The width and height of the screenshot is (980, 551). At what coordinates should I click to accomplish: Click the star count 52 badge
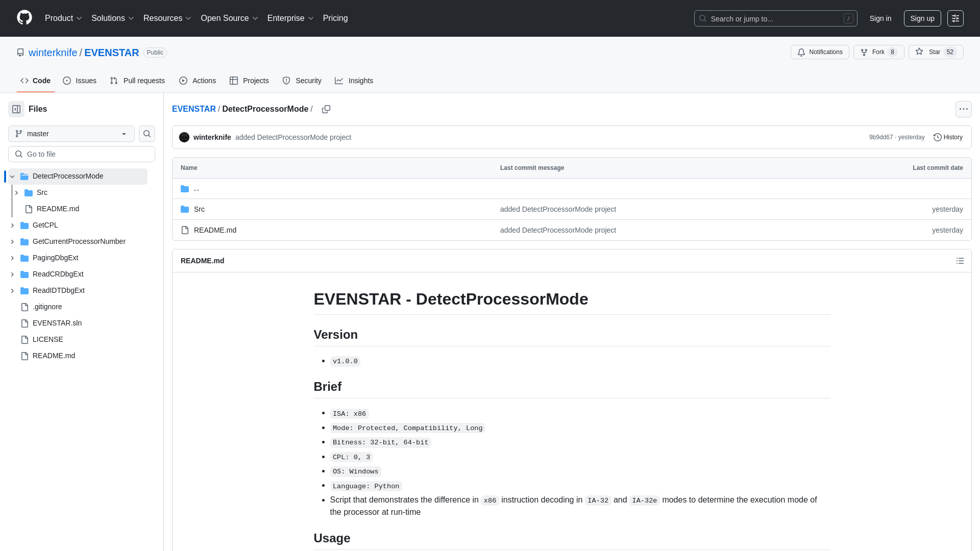pyautogui.click(x=950, y=52)
